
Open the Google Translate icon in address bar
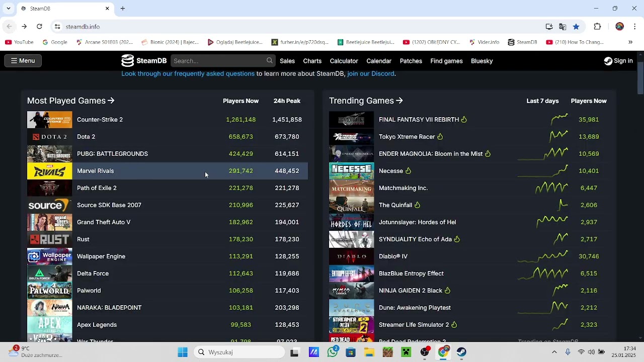[562, 27]
